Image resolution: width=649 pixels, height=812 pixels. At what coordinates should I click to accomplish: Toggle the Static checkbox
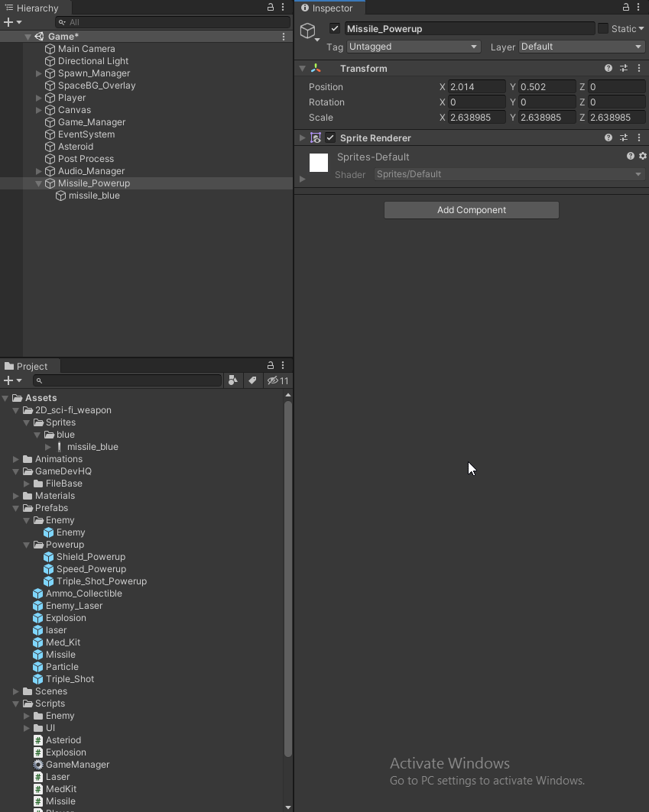603,28
